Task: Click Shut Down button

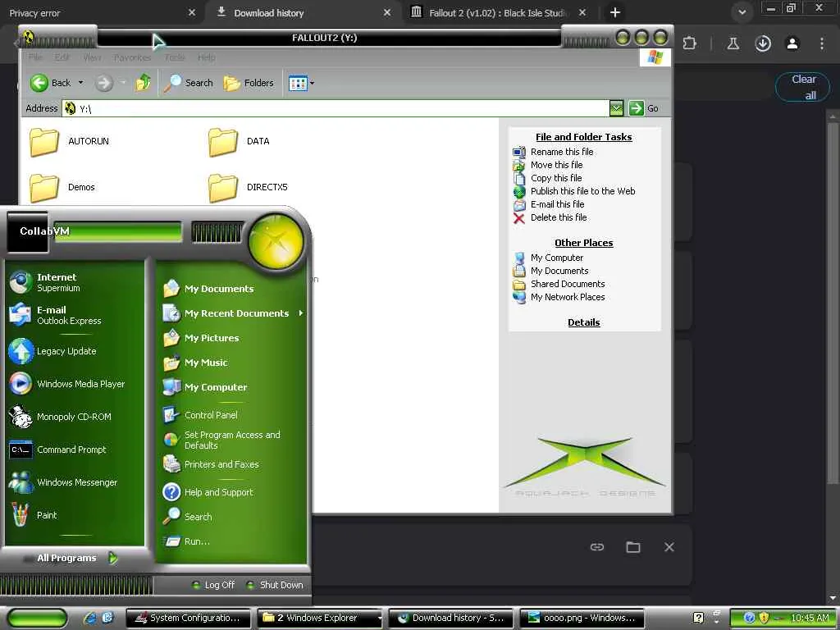Action: click(x=275, y=585)
